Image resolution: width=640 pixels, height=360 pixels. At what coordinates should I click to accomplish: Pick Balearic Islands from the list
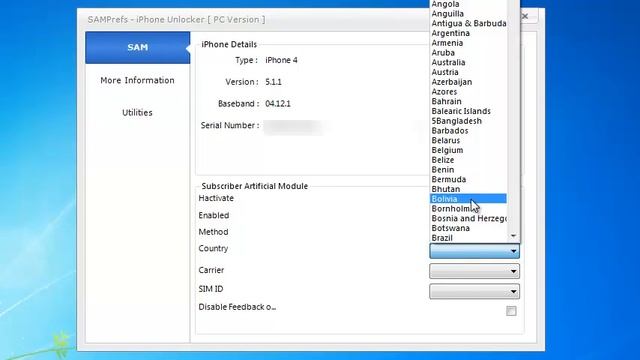click(x=469, y=111)
